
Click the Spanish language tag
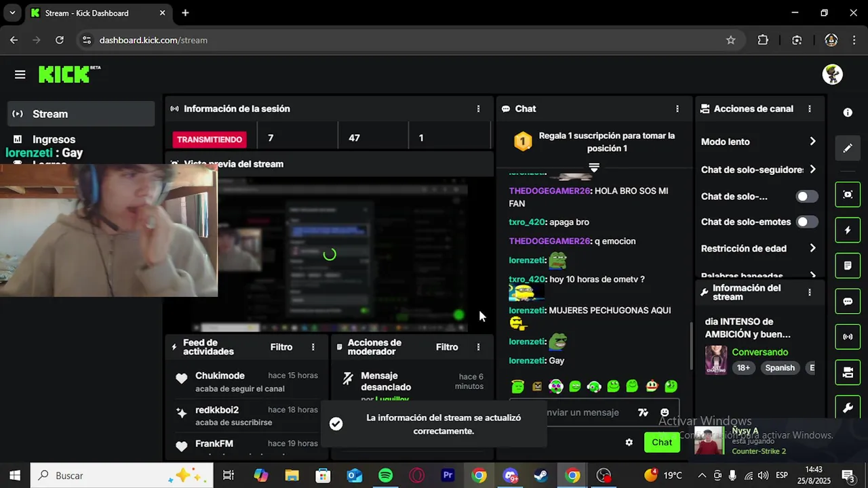click(780, 368)
